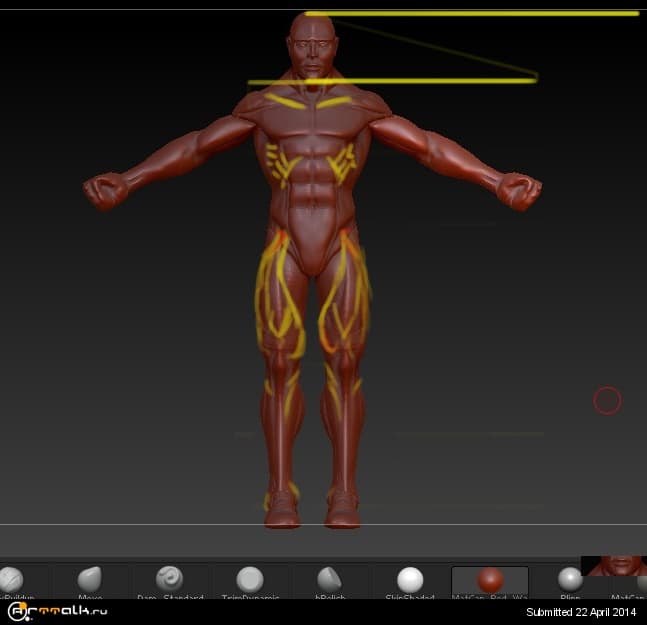Click the arttalk.ru logo
The image size is (647, 625).
[57, 611]
